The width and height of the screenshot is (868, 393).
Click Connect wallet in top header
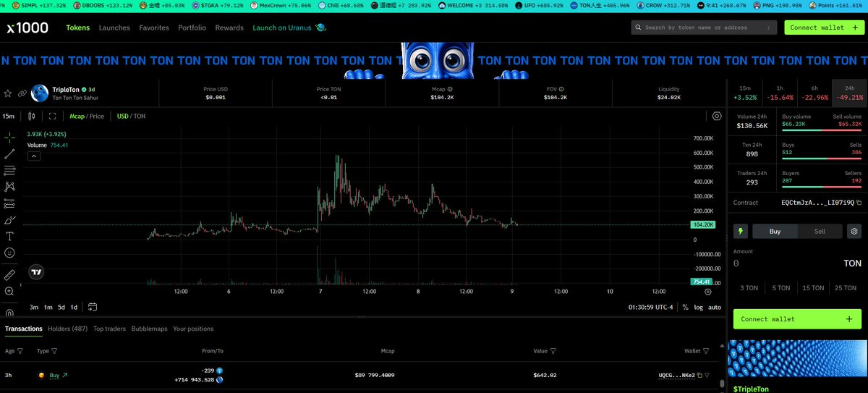point(825,28)
